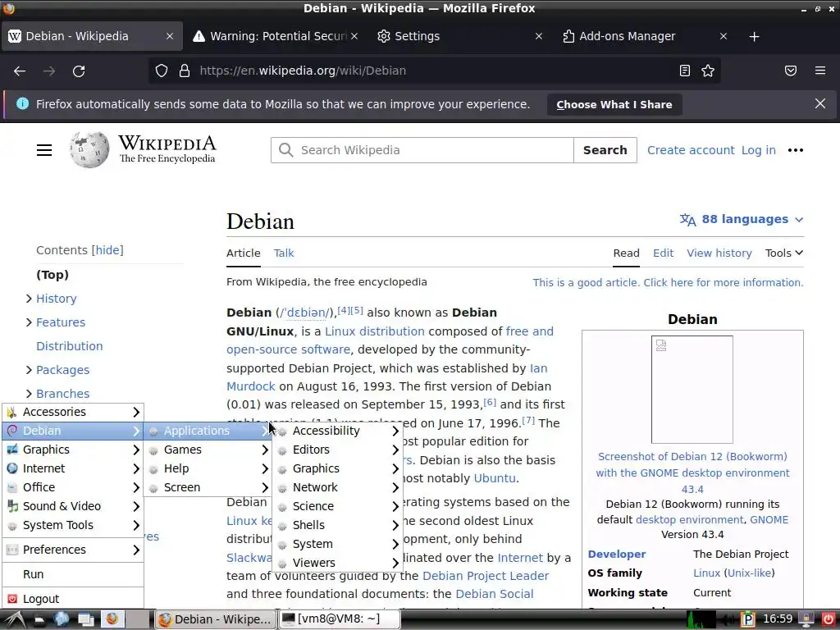Click Choose What I Share button

pos(614,104)
